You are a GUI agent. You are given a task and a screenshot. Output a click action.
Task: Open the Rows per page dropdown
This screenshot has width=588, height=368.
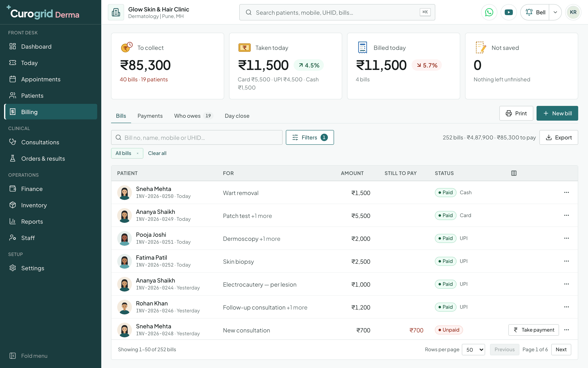(473, 350)
